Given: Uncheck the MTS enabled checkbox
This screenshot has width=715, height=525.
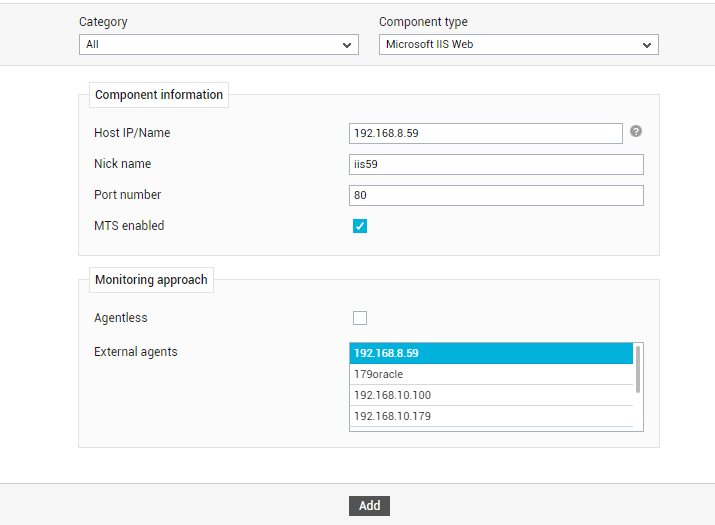Looking at the screenshot, I should 360,226.
